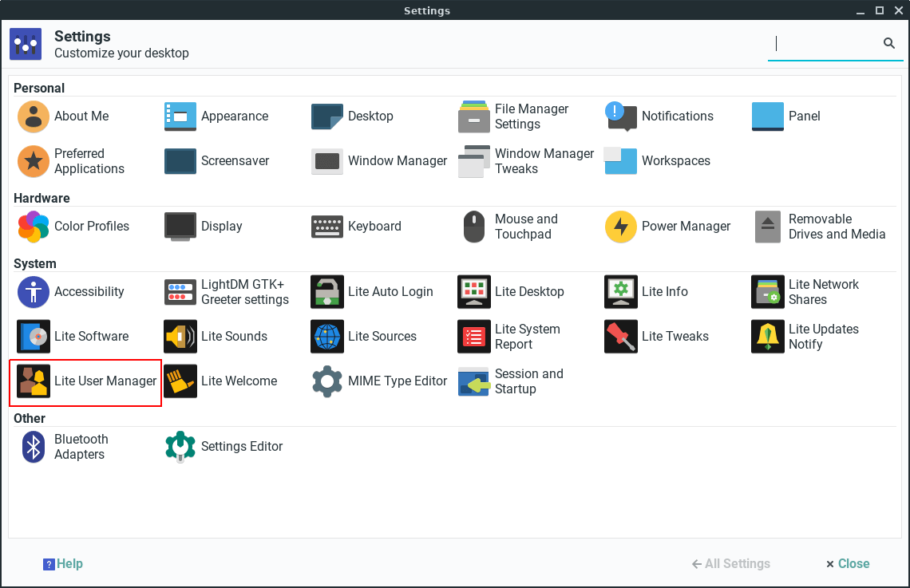Image resolution: width=910 pixels, height=588 pixels.
Task: Open the Settings Editor icon
Action: pyautogui.click(x=180, y=447)
